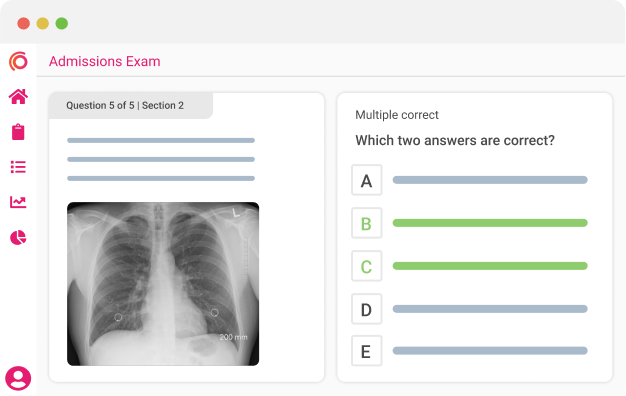Click the green answer bar beside B
This screenshot has height=396, width=626.
pos(490,223)
